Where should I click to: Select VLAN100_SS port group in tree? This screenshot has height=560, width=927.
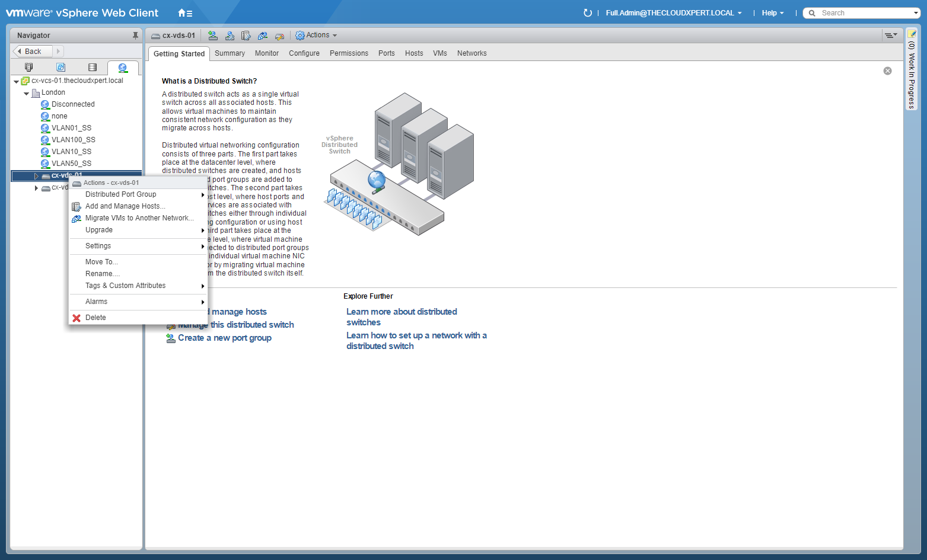pyautogui.click(x=73, y=140)
